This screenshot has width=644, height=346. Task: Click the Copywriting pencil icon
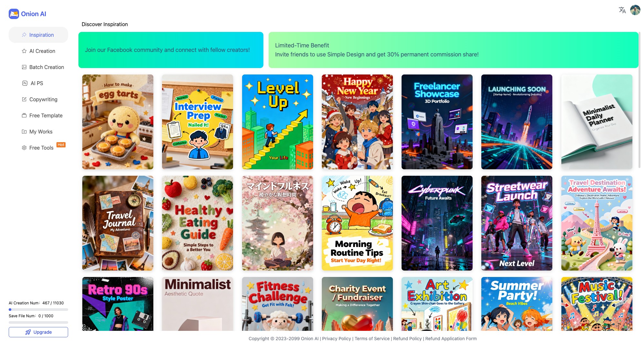point(24,99)
